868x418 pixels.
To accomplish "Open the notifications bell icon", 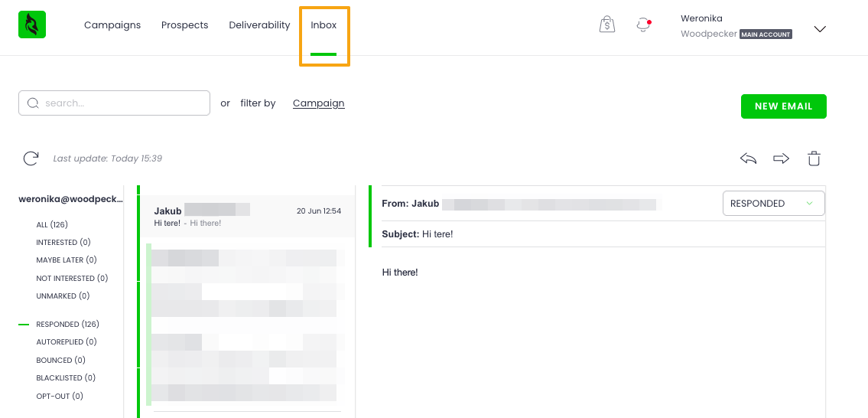I will 643,25.
